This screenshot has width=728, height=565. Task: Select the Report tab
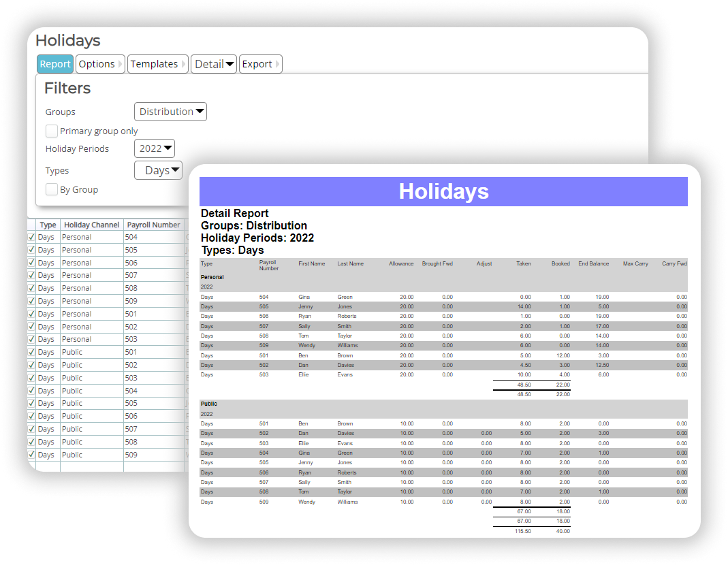click(54, 63)
